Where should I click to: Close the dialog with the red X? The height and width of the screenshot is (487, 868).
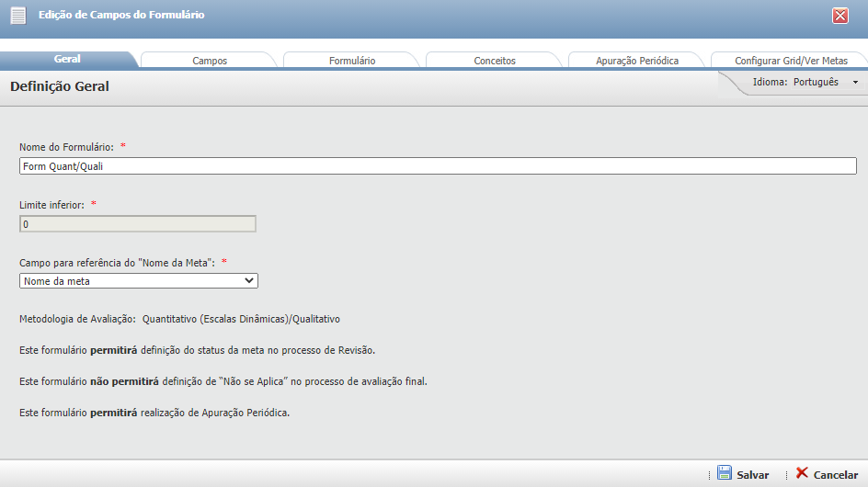[x=839, y=16]
